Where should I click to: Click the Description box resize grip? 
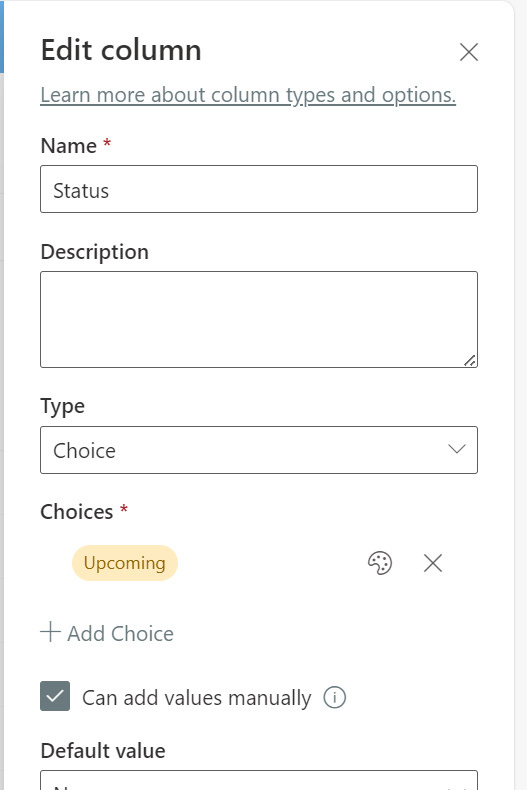click(470, 360)
